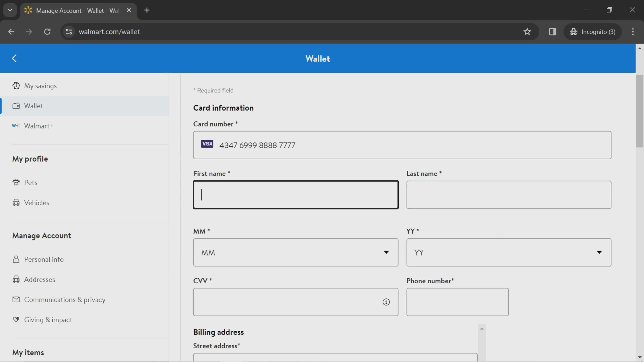Click the Visa card logo
Viewport: 644px width, 362px height.
point(207,144)
